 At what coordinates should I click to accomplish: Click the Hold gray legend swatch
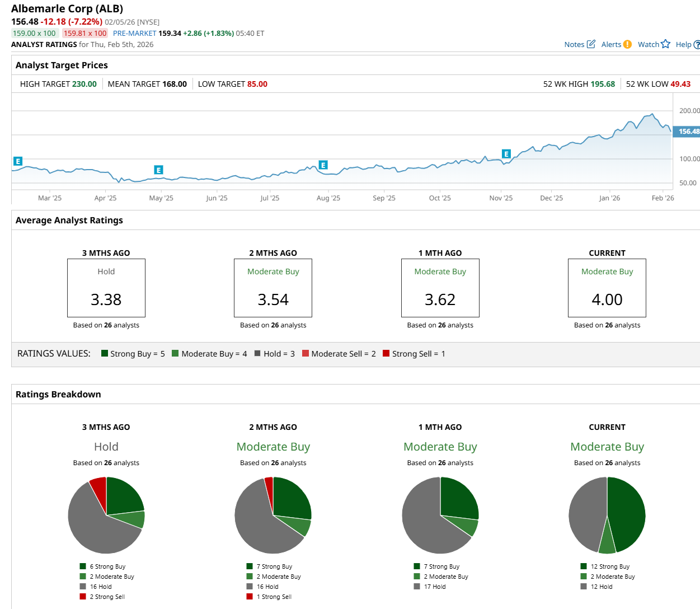(x=257, y=353)
